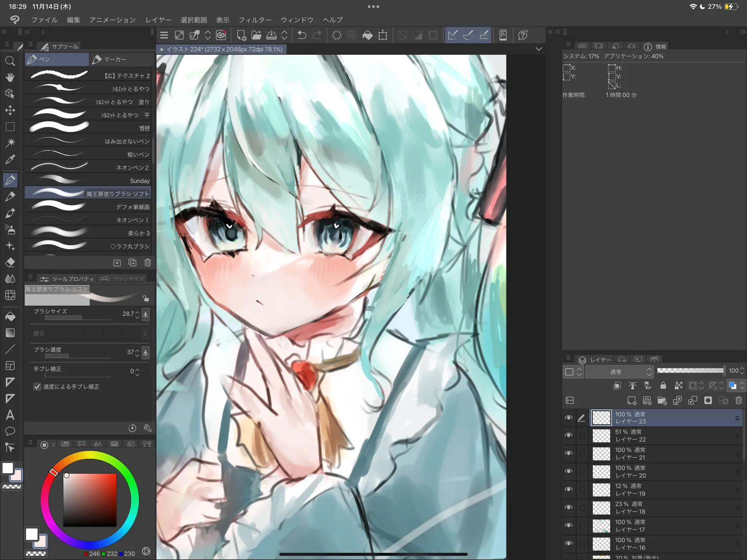Switch to the ブラシサイズ palette tab

(x=123, y=279)
